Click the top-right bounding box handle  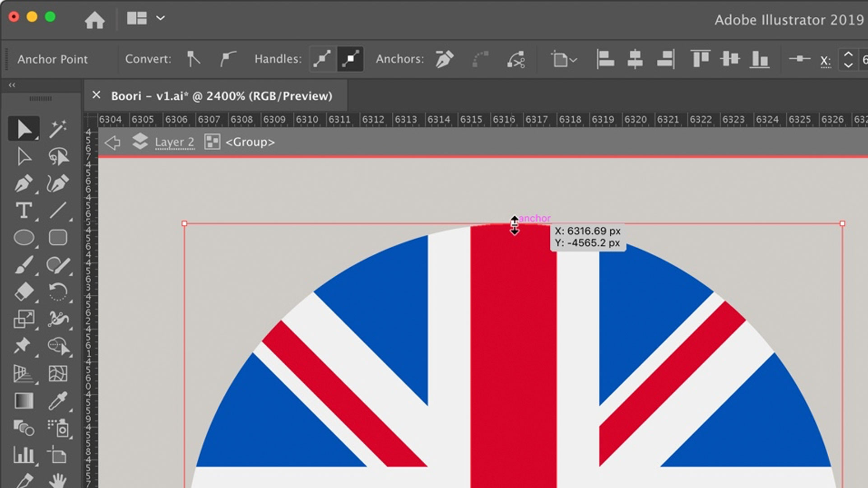(x=842, y=223)
